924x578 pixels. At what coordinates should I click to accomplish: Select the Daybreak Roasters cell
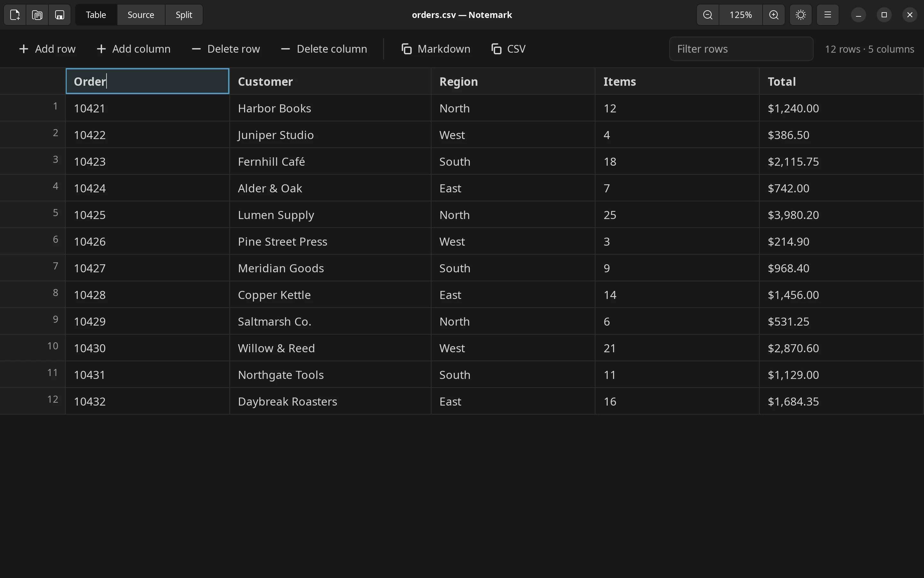[330, 401]
